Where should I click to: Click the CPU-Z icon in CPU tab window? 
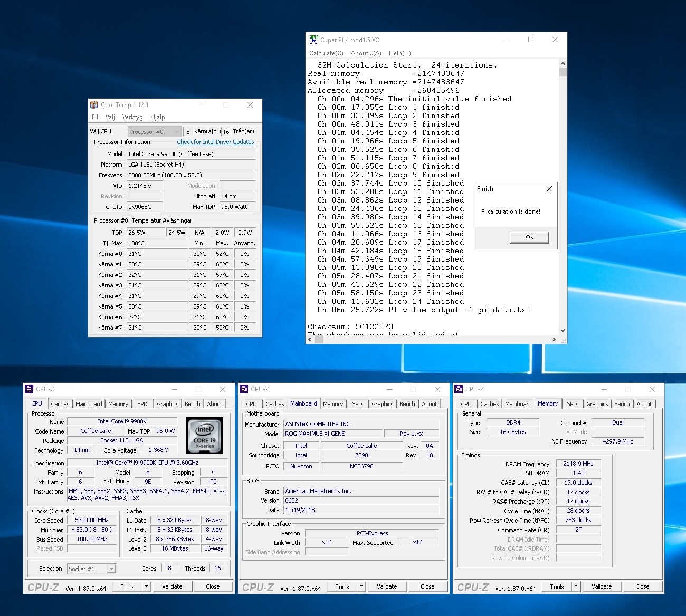pyautogui.click(x=29, y=389)
